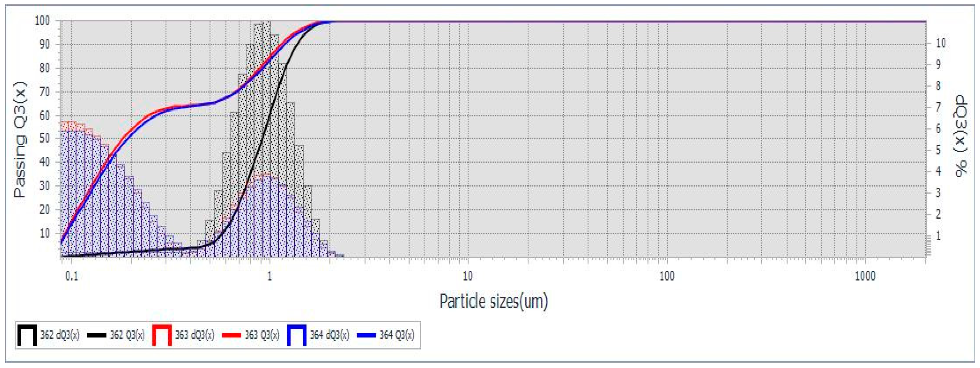Click the blue 364 Q3(x) line legend icon
The height and width of the screenshot is (368, 980).
tap(366, 335)
